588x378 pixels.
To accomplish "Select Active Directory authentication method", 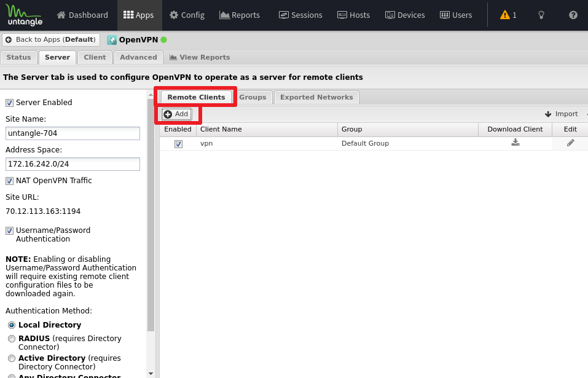I will point(12,358).
